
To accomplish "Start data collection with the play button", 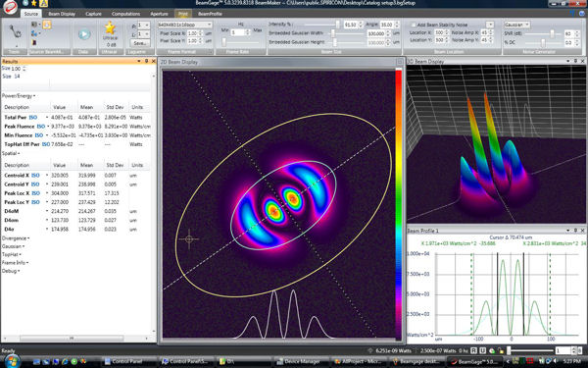I will coord(84,34).
